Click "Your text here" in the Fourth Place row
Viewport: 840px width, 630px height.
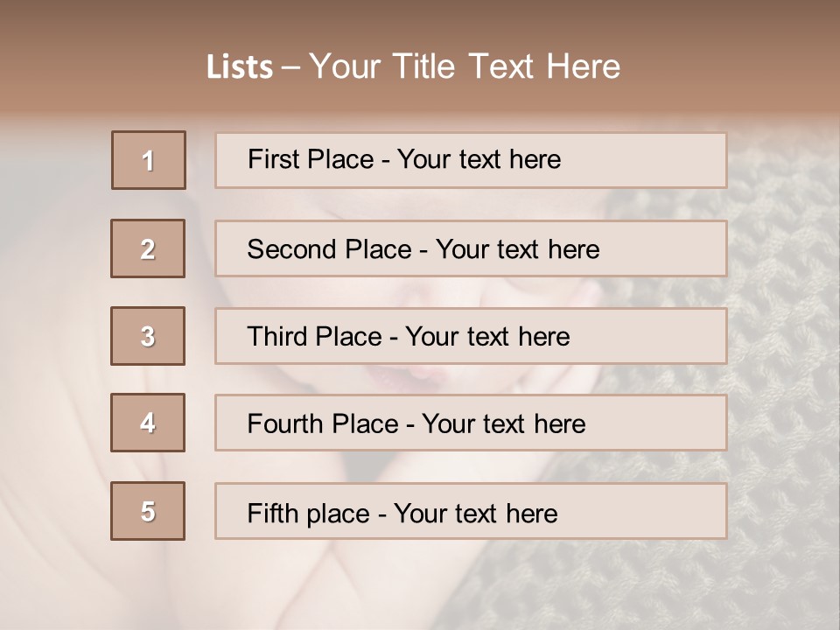pos(503,424)
